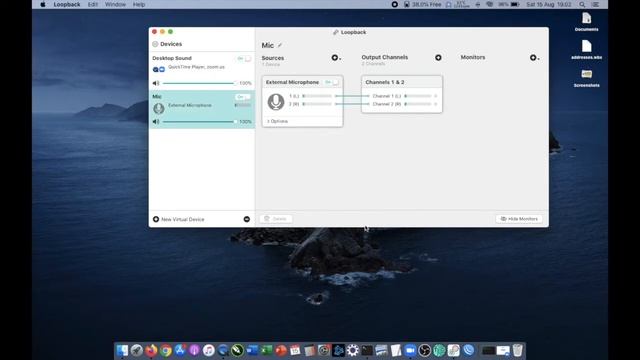Click the date and time in menu bar
Screen dimensions: 640x360
coord(549,4)
